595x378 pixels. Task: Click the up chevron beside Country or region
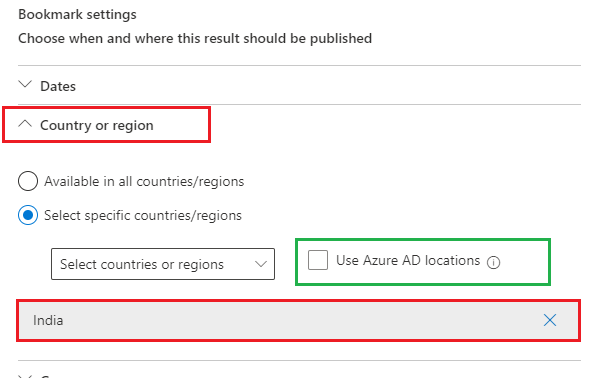(x=25, y=123)
